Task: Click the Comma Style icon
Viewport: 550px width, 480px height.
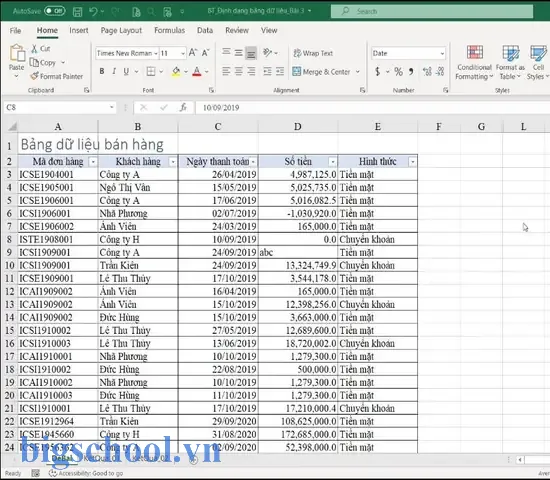Action: (411, 72)
